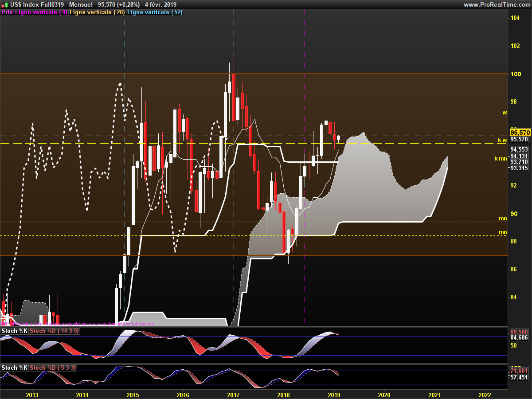Screen dimensions: 532x399
Task: Open the Prix indicator label
Action: (x=7, y=12)
